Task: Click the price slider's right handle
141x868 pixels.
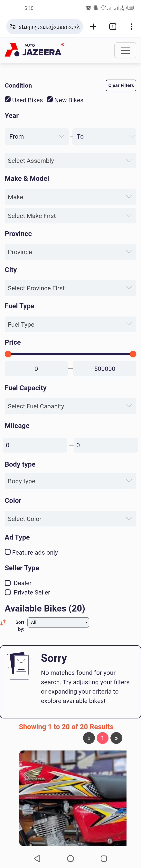Action: 133,354
